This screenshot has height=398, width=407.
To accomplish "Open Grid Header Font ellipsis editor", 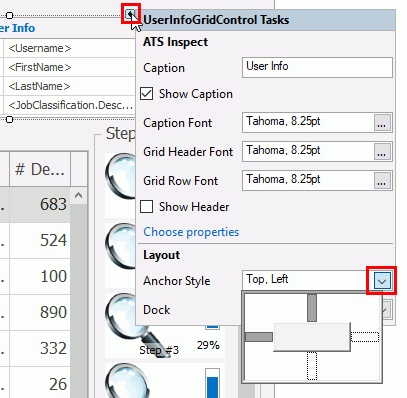I will click(x=382, y=152).
